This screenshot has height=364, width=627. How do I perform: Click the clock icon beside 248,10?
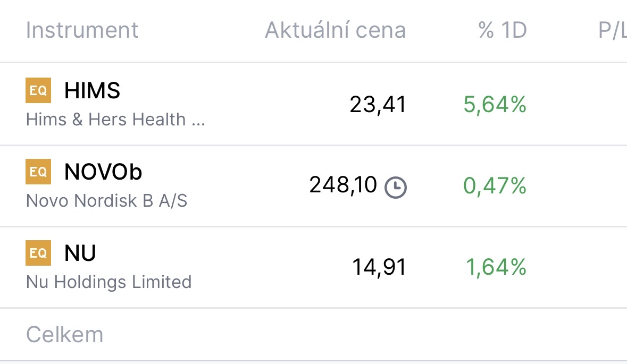pos(396,187)
